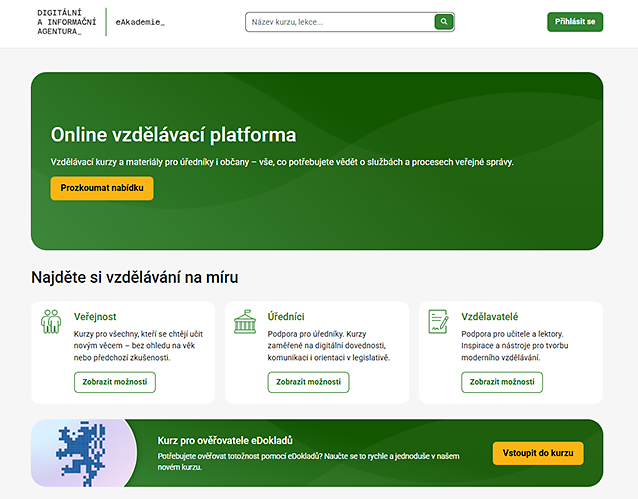Screen dimensions: 638x499
Task: Click the Online vzdělávací platforma hero heading
Action: point(173,135)
